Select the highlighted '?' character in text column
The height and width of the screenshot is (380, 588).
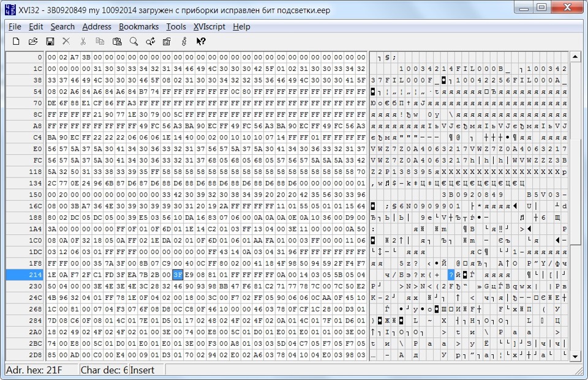tap(451, 275)
